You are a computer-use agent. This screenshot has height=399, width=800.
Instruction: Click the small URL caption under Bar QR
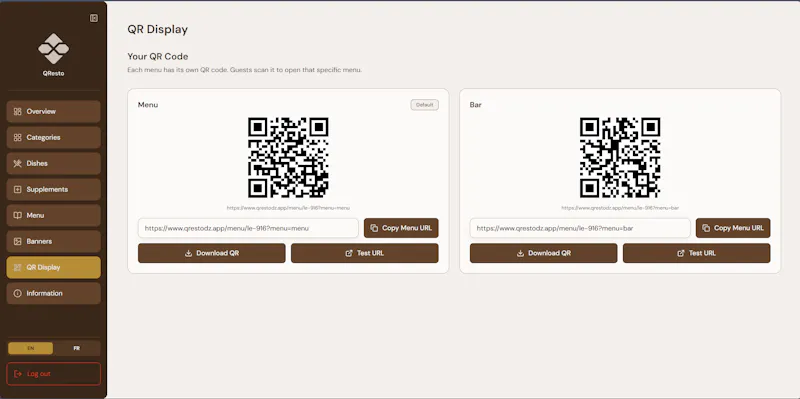pyautogui.click(x=620, y=208)
